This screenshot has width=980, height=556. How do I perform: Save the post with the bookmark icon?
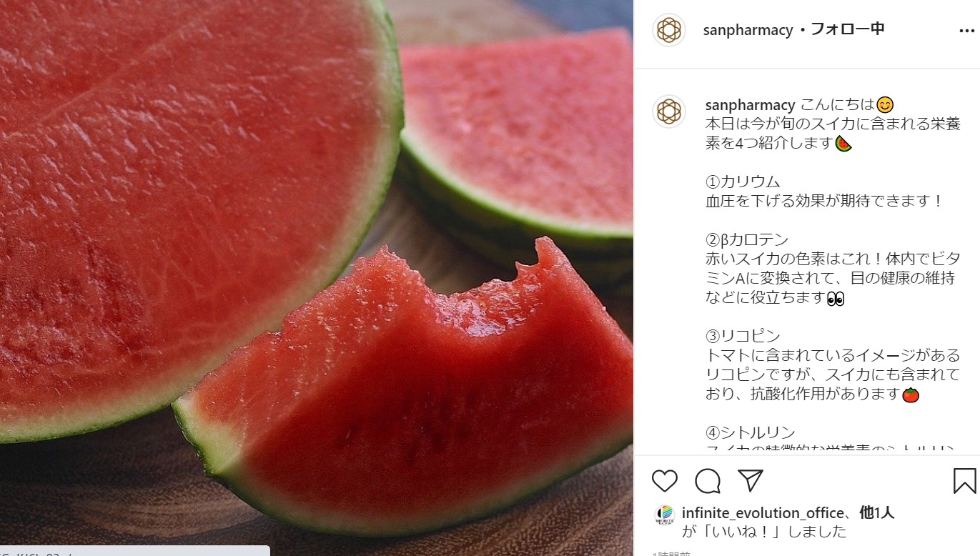965,481
